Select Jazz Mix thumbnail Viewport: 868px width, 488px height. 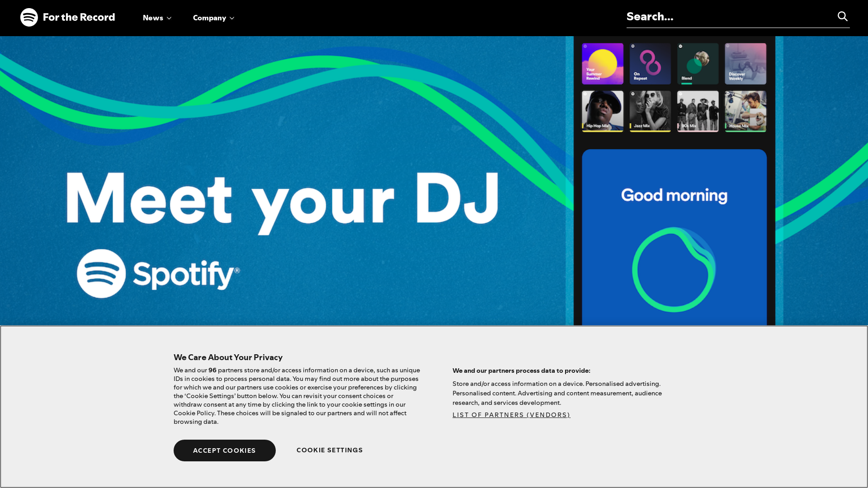coord(650,111)
